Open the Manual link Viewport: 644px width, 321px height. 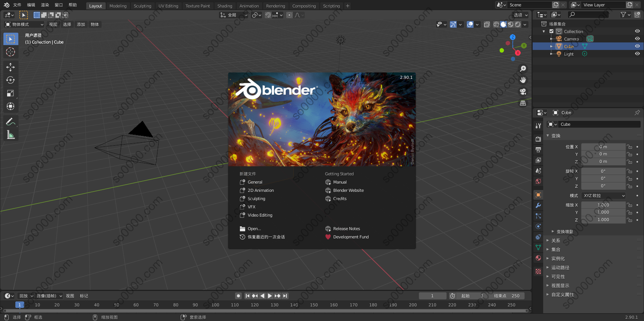tap(340, 182)
